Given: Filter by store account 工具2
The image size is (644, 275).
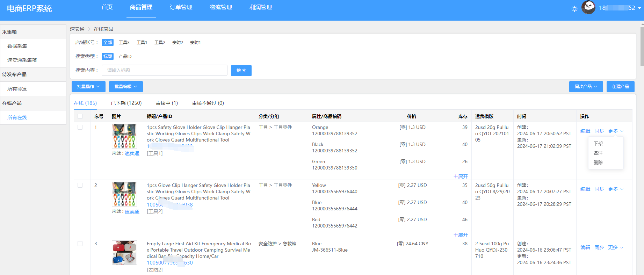Looking at the screenshot, I should pyautogui.click(x=160, y=42).
